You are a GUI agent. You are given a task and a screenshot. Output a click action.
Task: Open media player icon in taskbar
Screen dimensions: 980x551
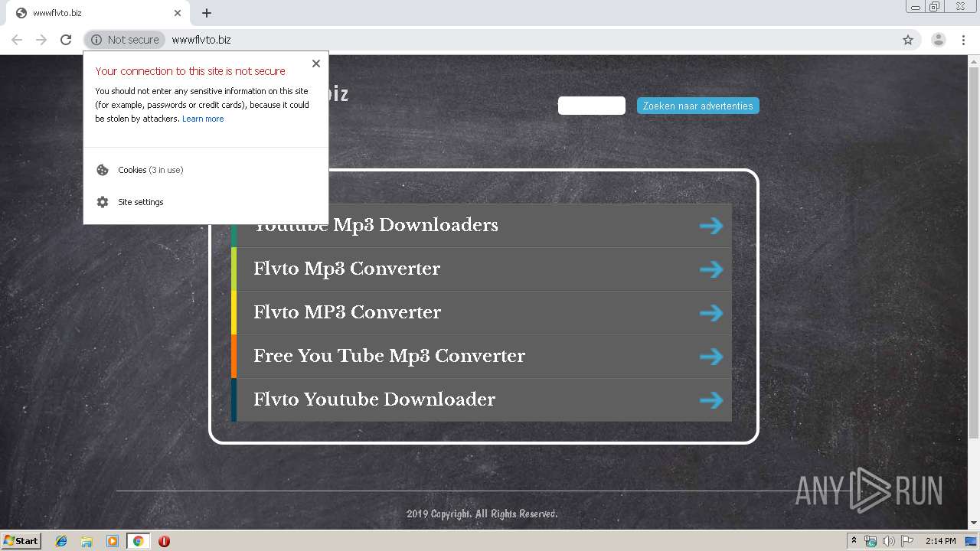click(x=113, y=541)
